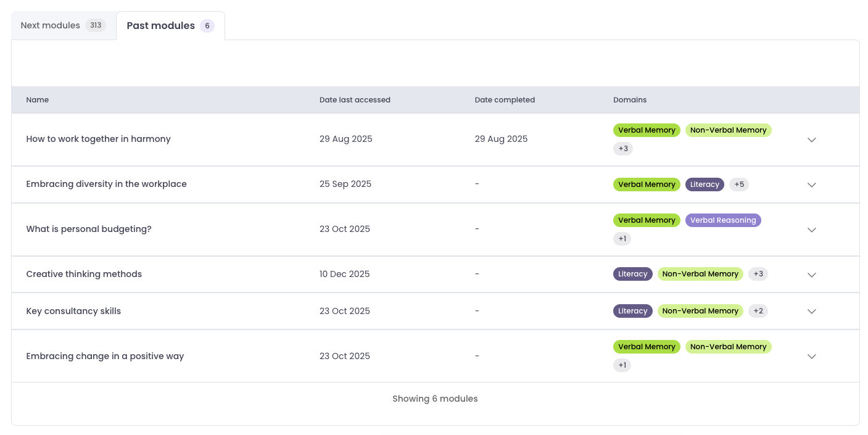Click Literacy tag in Embracing diversity row

pyautogui.click(x=705, y=184)
